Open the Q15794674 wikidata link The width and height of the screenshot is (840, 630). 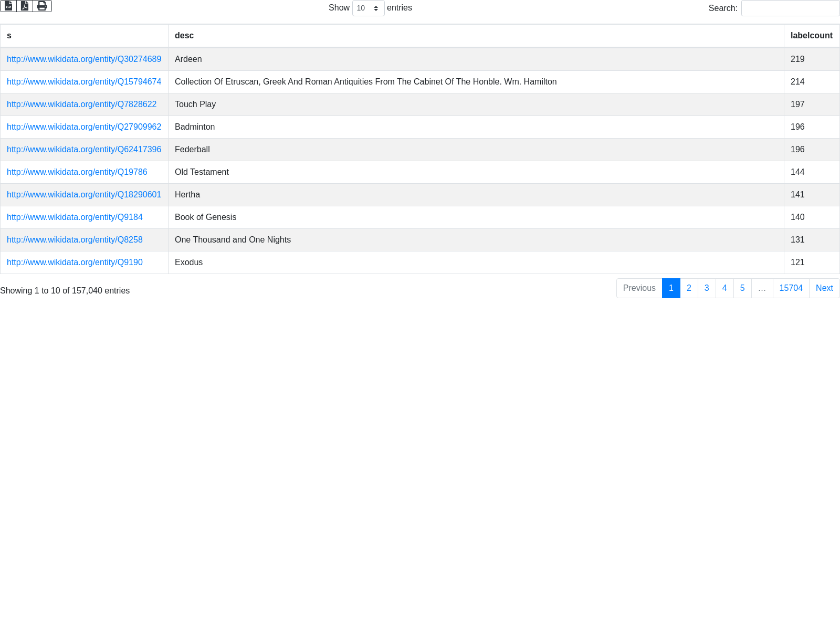coord(84,82)
